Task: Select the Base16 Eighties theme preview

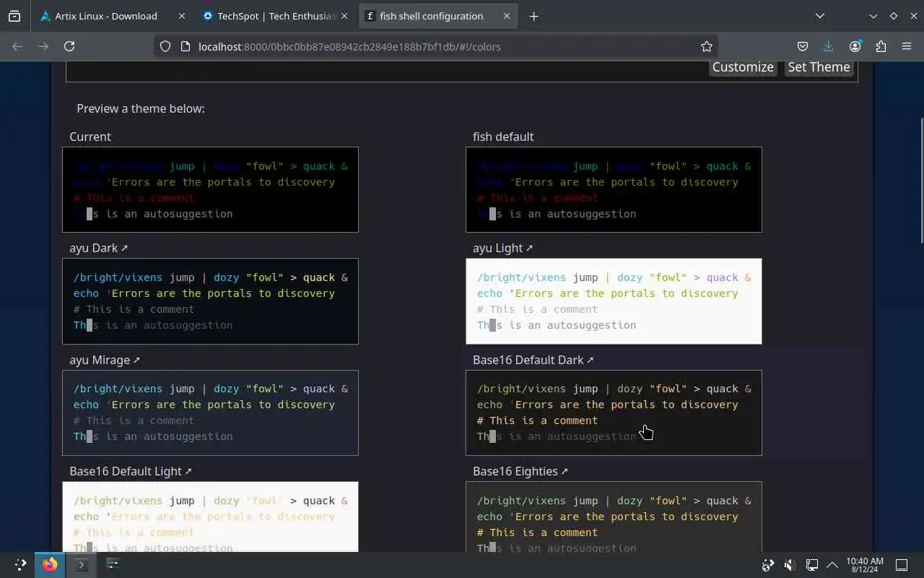Action: click(614, 517)
